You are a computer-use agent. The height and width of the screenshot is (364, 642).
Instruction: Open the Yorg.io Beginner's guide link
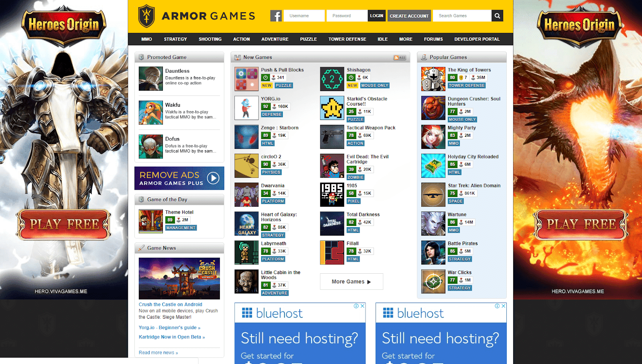point(169,327)
